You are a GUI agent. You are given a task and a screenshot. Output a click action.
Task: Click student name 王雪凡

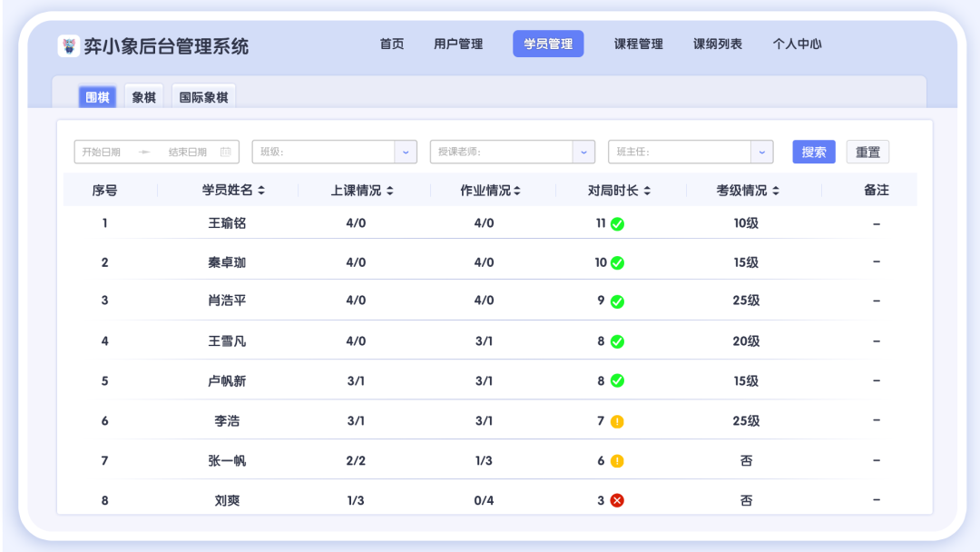(x=227, y=341)
